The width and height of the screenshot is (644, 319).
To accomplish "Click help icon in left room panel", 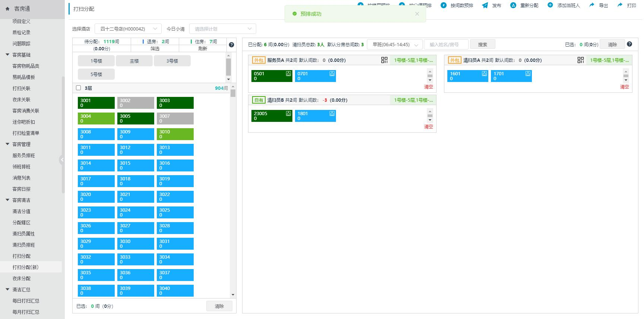I will pos(231,45).
